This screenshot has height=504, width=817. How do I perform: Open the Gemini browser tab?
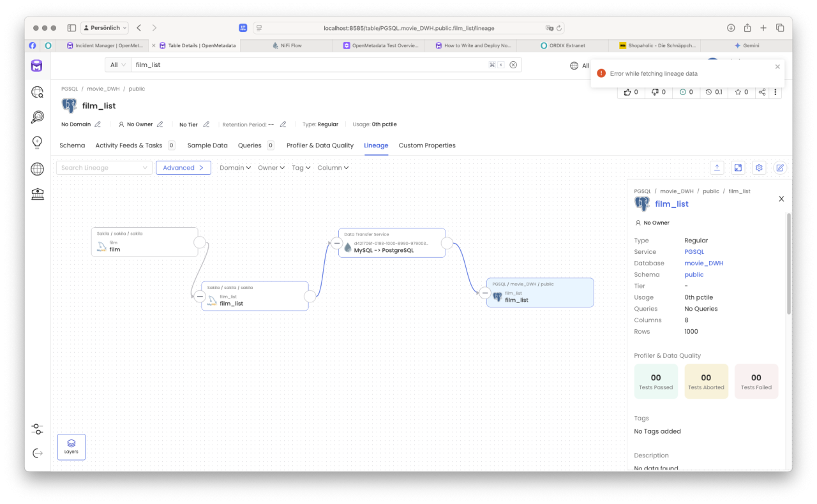746,46
